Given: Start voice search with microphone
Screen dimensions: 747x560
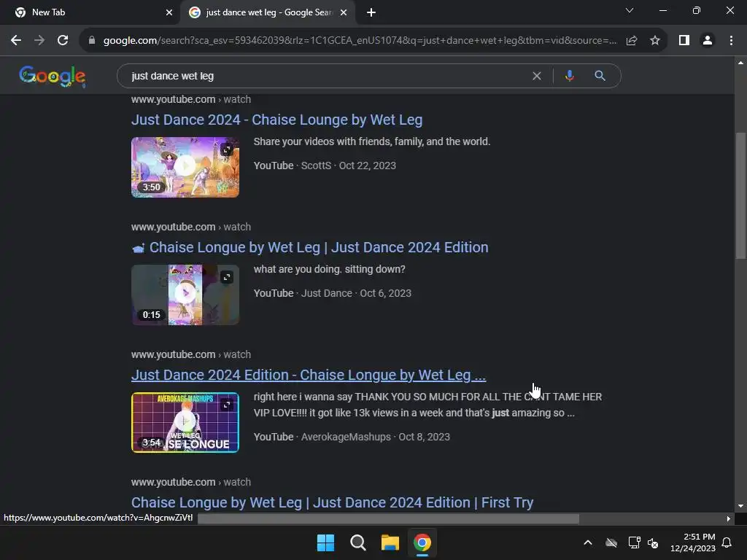Looking at the screenshot, I should (x=569, y=76).
